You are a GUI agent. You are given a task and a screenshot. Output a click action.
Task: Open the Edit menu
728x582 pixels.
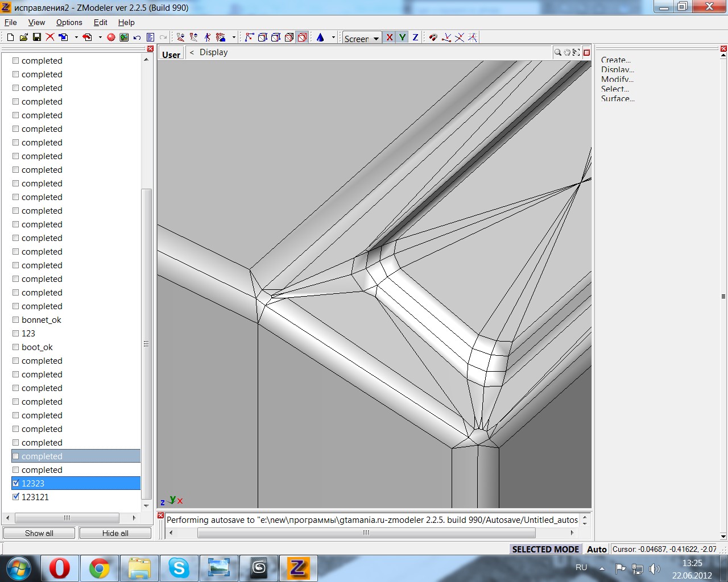pos(100,22)
